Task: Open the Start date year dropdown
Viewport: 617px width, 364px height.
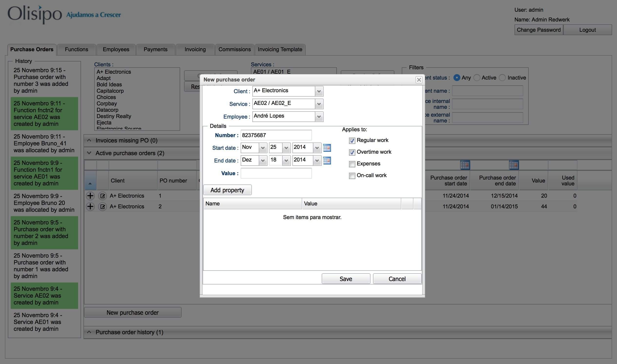Action: click(x=317, y=148)
